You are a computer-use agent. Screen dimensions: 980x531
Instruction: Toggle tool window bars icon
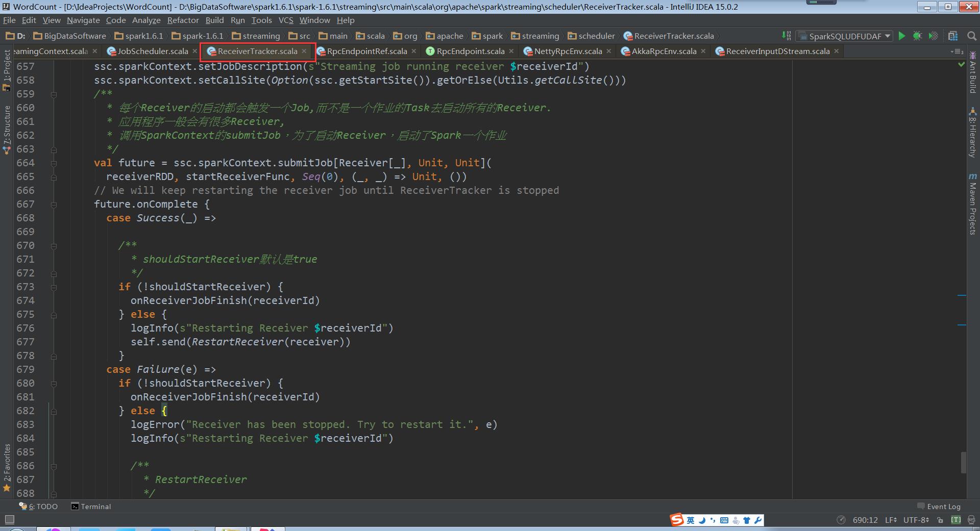pyautogui.click(x=9, y=520)
